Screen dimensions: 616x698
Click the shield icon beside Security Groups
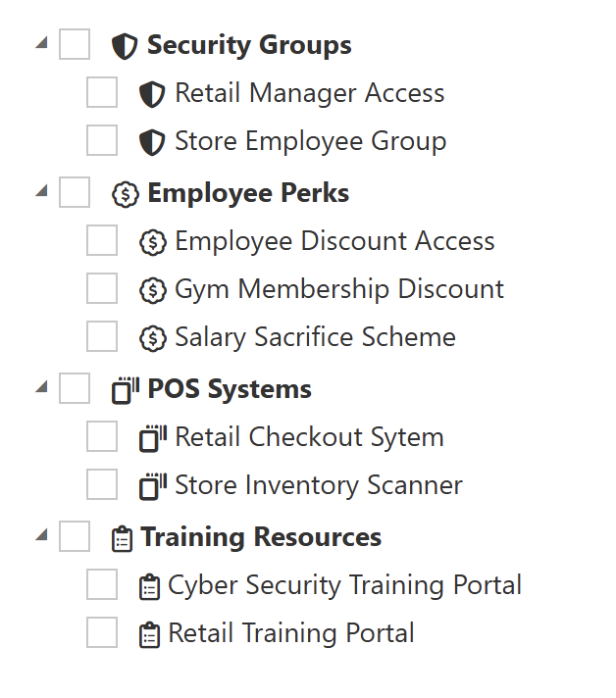click(x=125, y=46)
